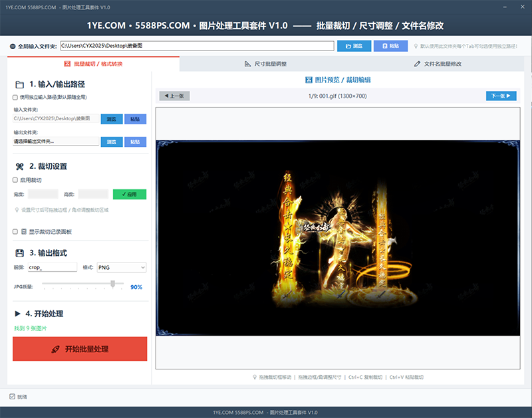Viewport: 532px width, 418px height.
Task: Click the global input folder path field
Action: click(x=197, y=46)
